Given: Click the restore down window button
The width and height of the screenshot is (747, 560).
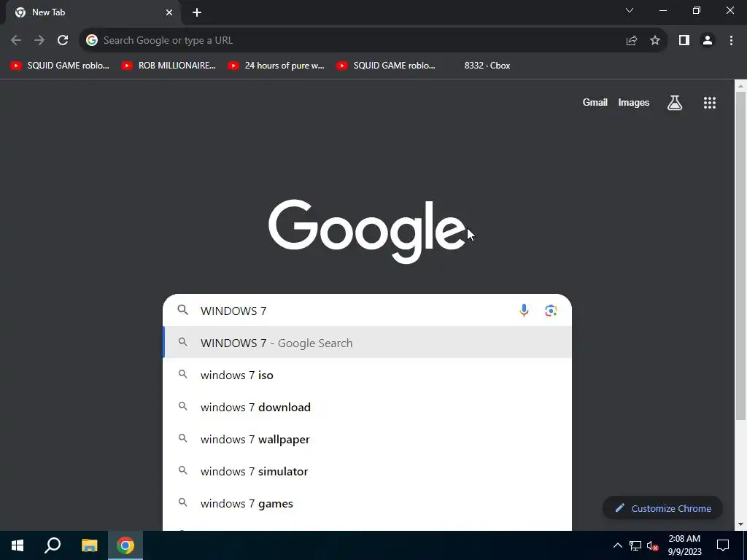Looking at the screenshot, I should point(697,10).
